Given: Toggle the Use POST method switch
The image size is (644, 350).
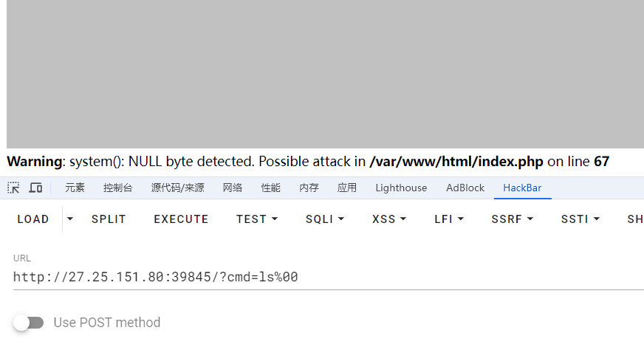Looking at the screenshot, I should coord(29,323).
